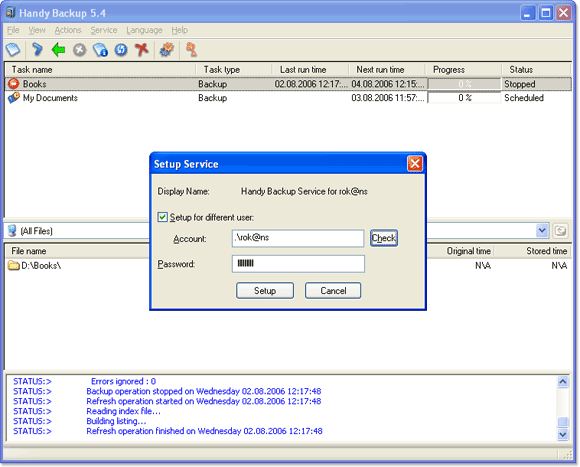Click the Stopped status cell

click(520, 84)
